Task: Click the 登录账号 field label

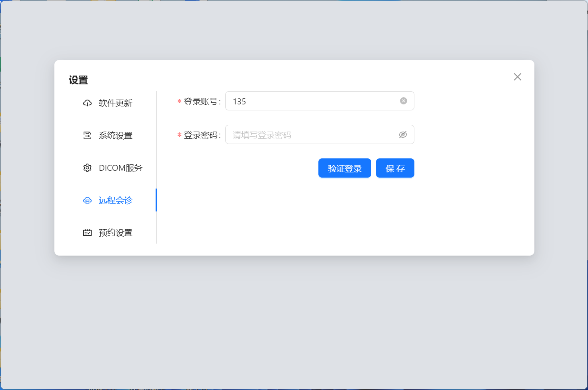Action: click(201, 102)
